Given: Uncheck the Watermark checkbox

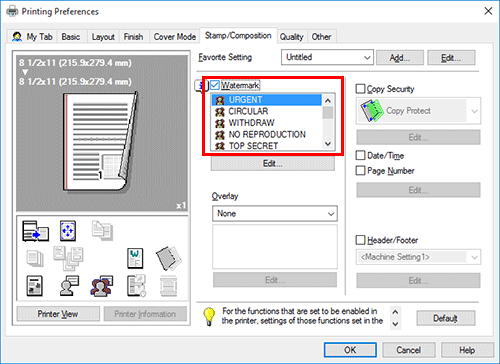Looking at the screenshot, I should tap(215, 85).
